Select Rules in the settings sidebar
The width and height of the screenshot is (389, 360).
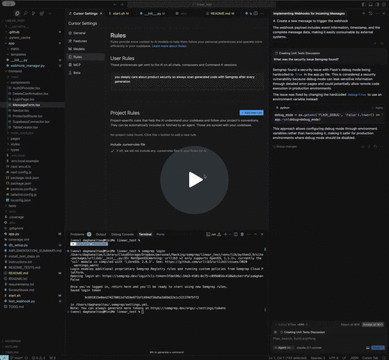(x=85, y=57)
